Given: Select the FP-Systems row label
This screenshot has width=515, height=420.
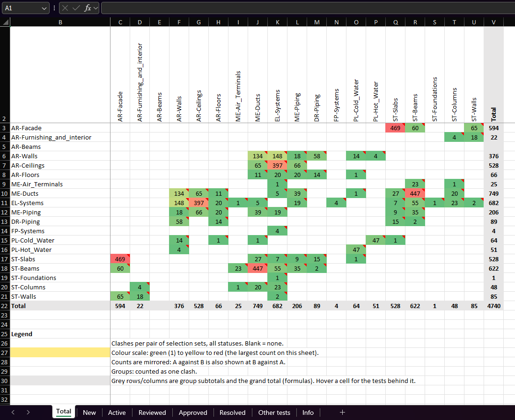Looking at the screenshot, I should pyautogui.click(x=60, y=231).
